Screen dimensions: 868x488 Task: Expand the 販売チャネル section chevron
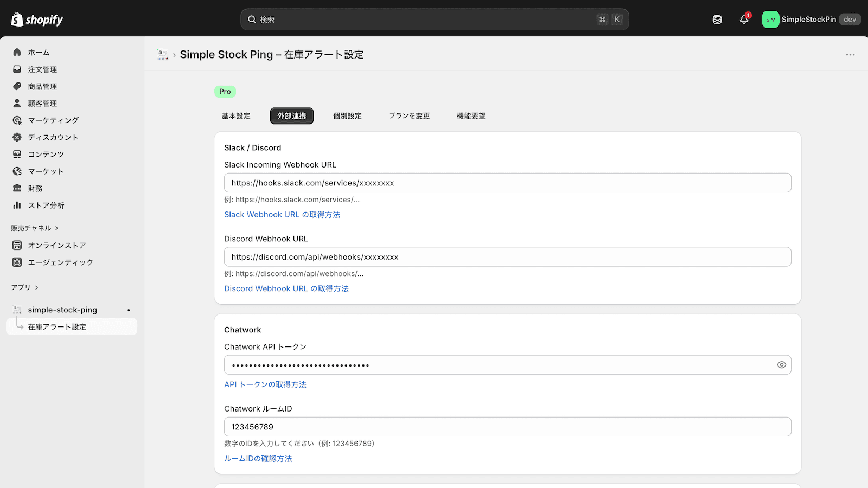[56, 228]
